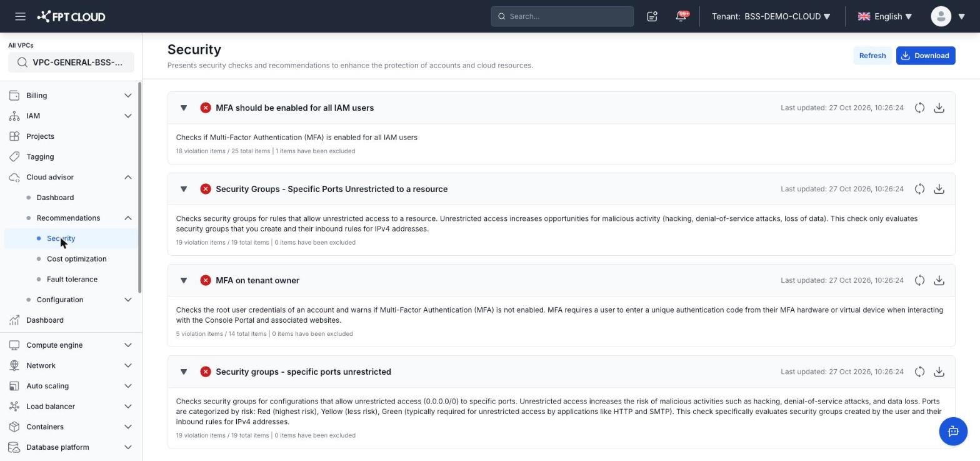Collapse the Cloud advisor section chevron

[x=128, y=178]
